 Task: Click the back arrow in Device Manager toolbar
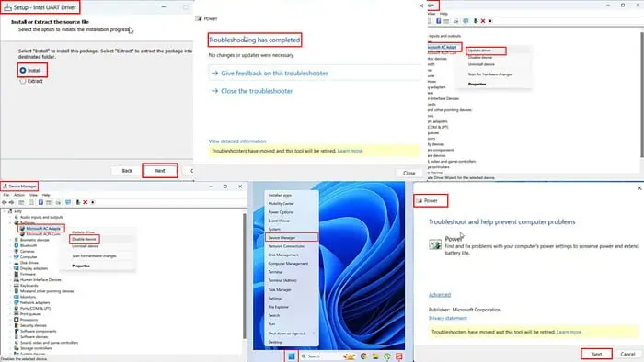5,202
